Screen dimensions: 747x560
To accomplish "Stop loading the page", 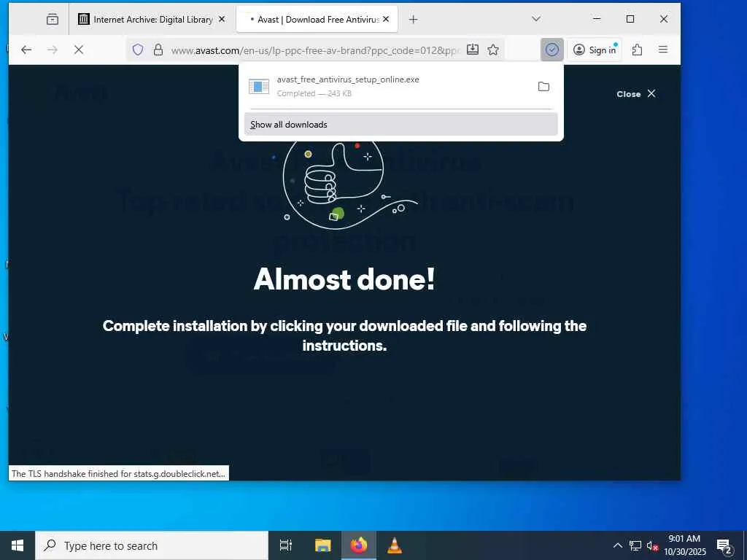I will tap(79, 50).
